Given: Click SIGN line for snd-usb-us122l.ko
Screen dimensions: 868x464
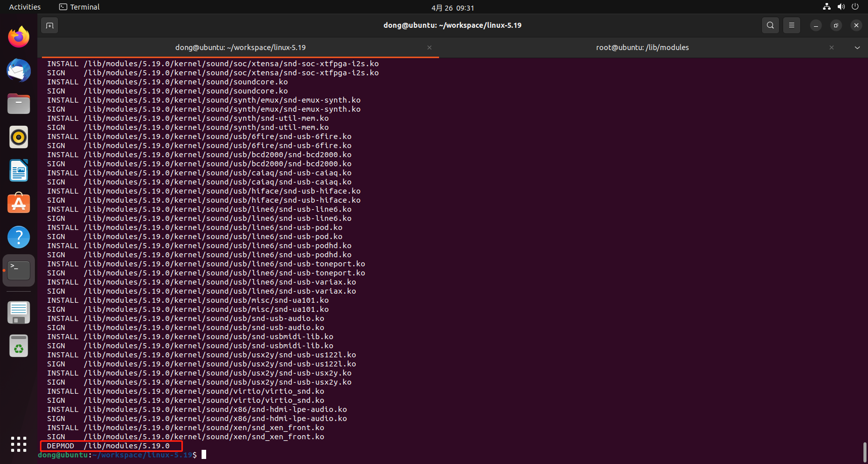Looking at the screenshot, I should (x=202, y=364).
